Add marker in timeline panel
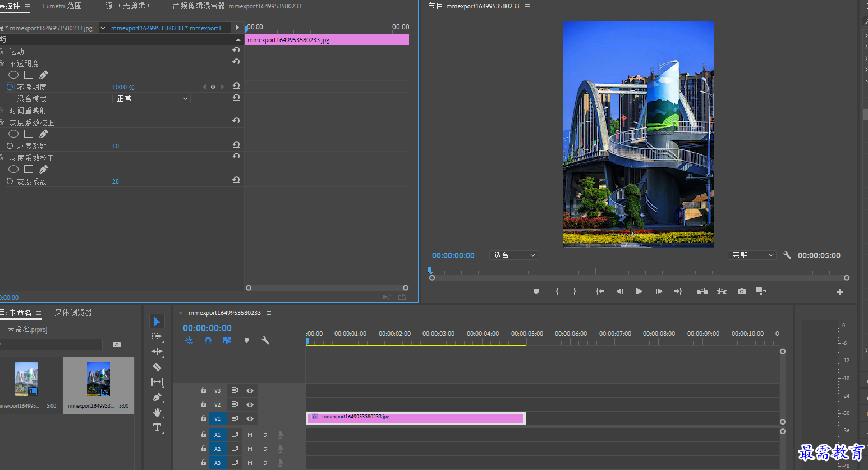The height and width of the screenshot is (470, 868). click(246, 340)
